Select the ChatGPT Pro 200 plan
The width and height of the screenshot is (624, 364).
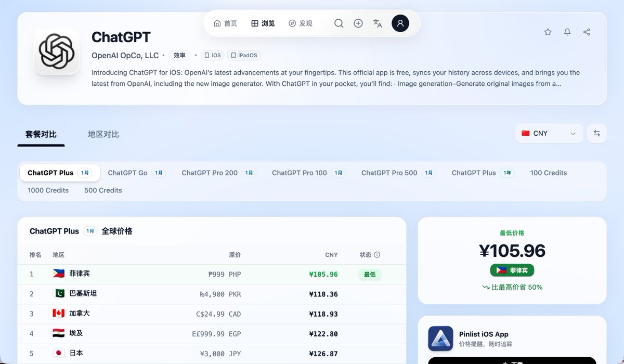(219, 173)
